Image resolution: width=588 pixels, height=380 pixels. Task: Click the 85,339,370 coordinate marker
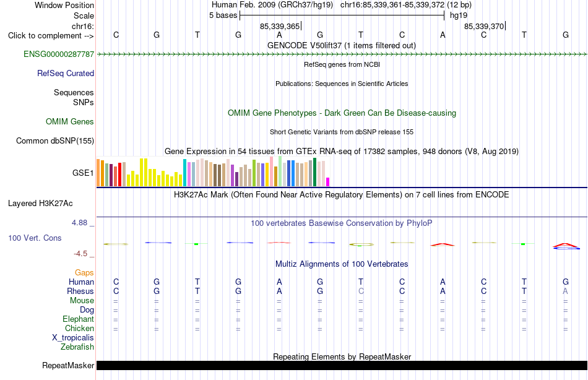pyautogui.click(x=484, y=26)
